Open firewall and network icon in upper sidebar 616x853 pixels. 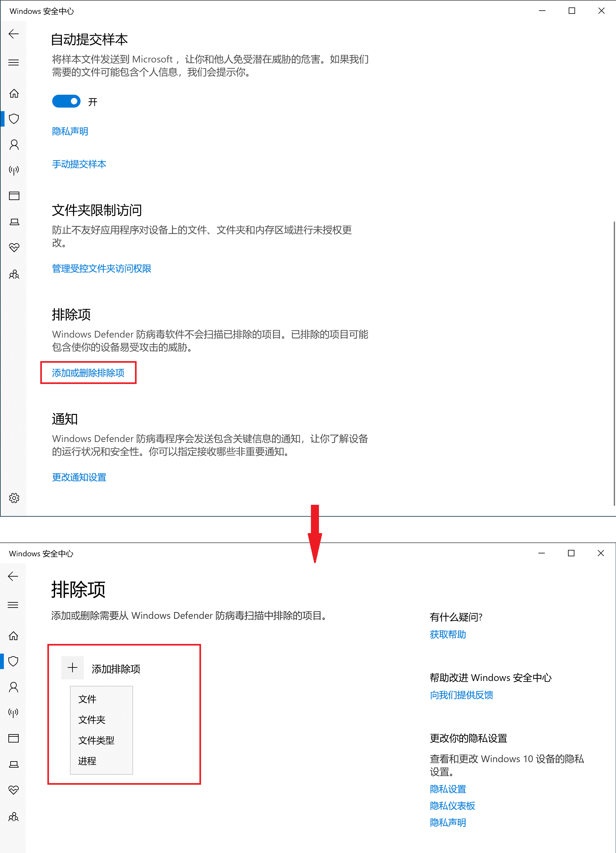[x=14, y=170]
